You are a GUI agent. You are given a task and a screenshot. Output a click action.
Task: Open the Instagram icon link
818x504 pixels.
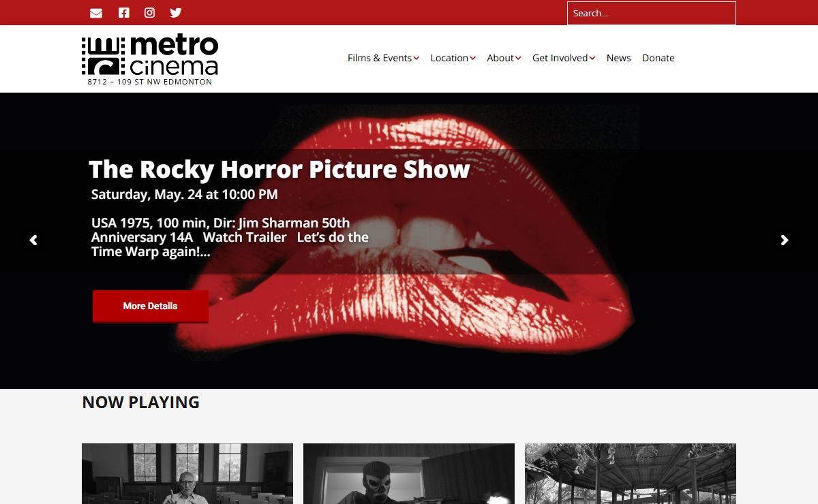[x=149, y=12]
